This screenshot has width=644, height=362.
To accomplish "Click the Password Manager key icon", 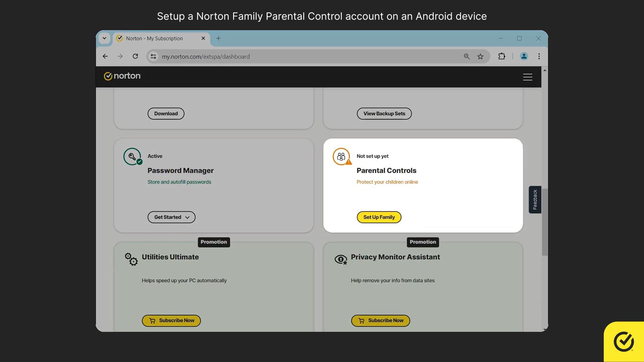I will 132,157.
